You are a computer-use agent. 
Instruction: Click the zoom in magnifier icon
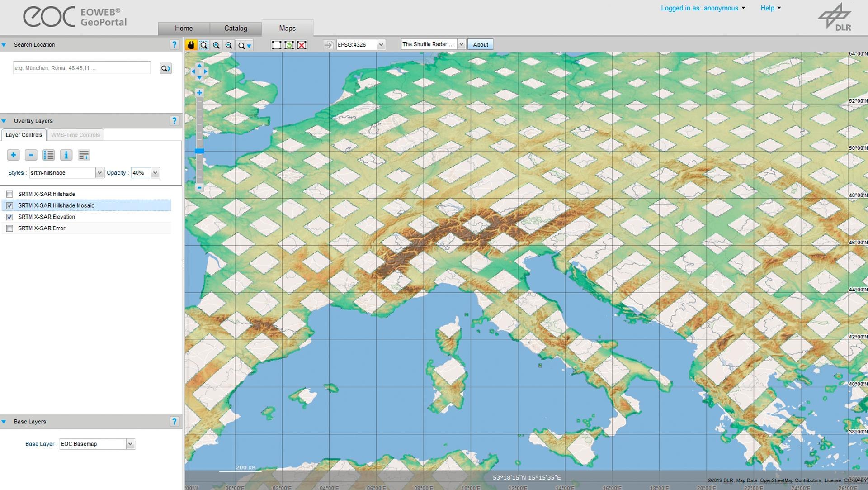click(x=217, y=45)
